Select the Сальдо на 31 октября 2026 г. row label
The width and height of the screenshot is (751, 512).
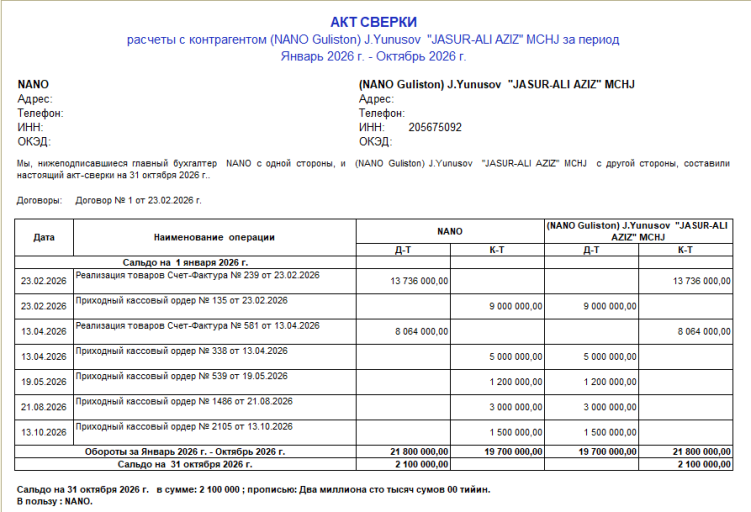click(185, 464)
